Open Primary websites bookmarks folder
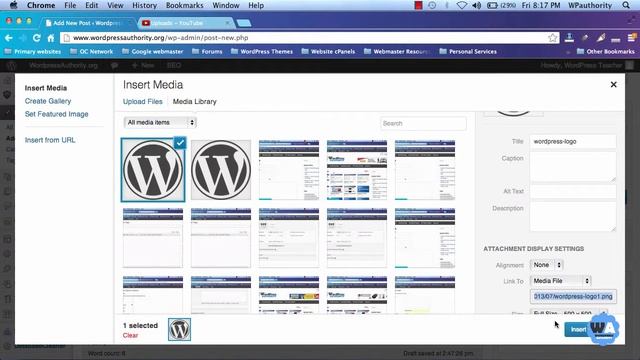Image resolution: width=640 pixels, height=360 pixels. (x=33, y=51)
